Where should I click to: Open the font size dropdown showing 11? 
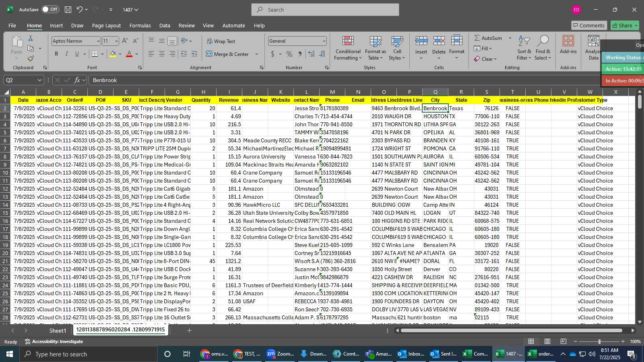(x=116, y=41)
